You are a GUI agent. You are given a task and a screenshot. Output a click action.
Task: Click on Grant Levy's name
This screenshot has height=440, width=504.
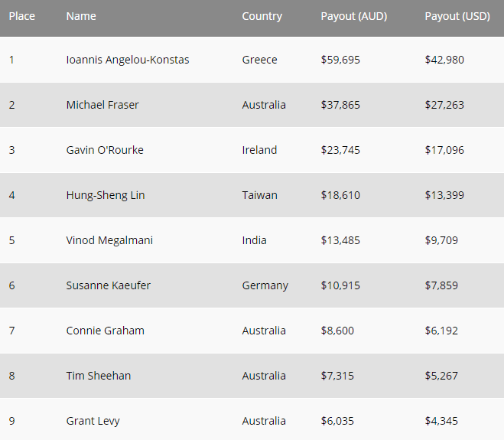click(x=93, y=421)
